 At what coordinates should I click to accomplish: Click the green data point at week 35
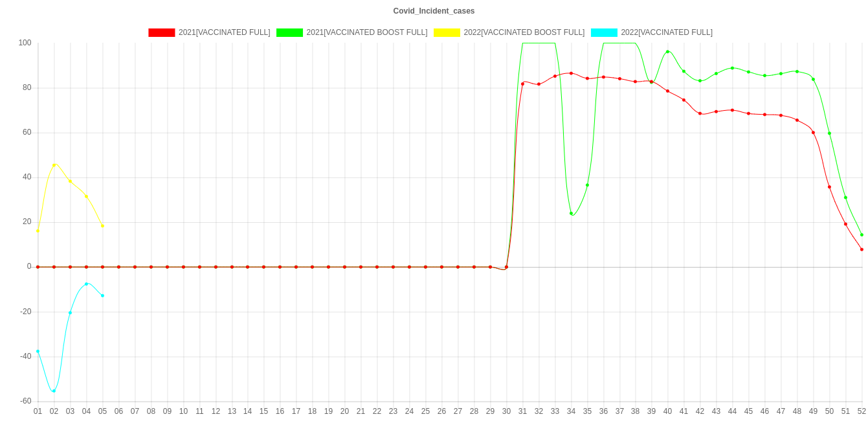coord(587,185)
